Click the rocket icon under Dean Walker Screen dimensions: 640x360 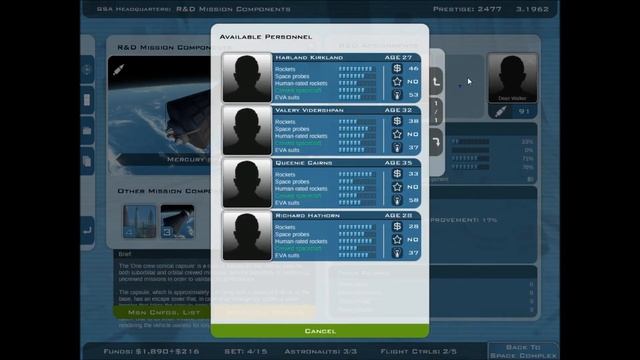(x=501, y=111)
